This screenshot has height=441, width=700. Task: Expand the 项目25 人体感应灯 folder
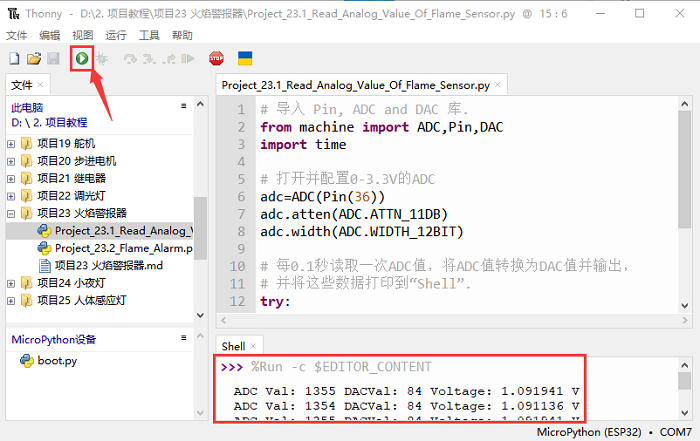coord(11,299)
